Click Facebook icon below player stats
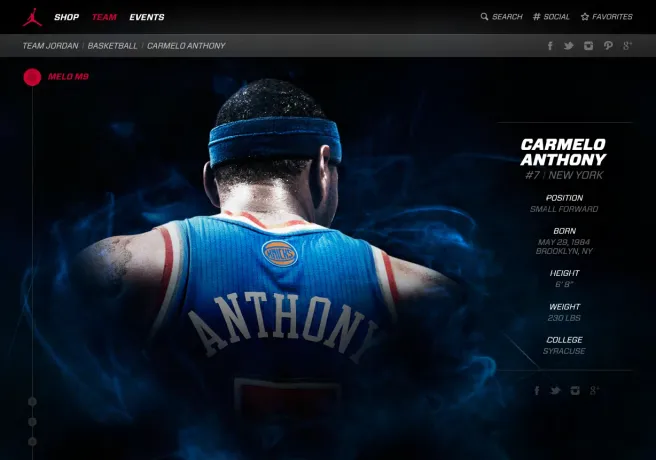The width and height of the screenshot is (656, 460). (x=537, y=391)
